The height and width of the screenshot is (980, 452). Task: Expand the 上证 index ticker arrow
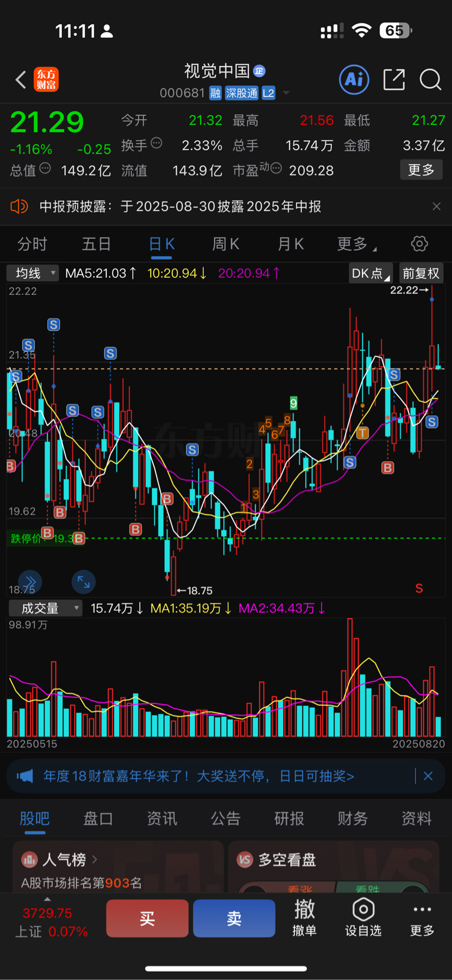click(x=47, y=899)
